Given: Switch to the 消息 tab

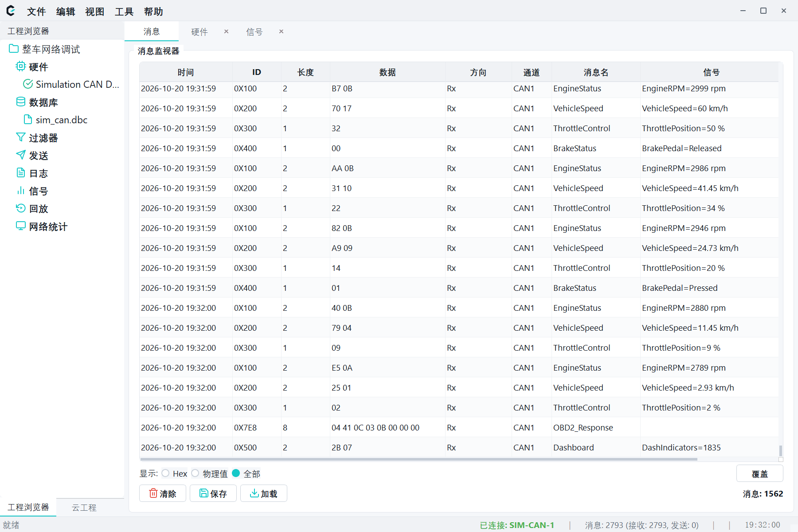Looking at the screenshot, I should click(152, 31).
